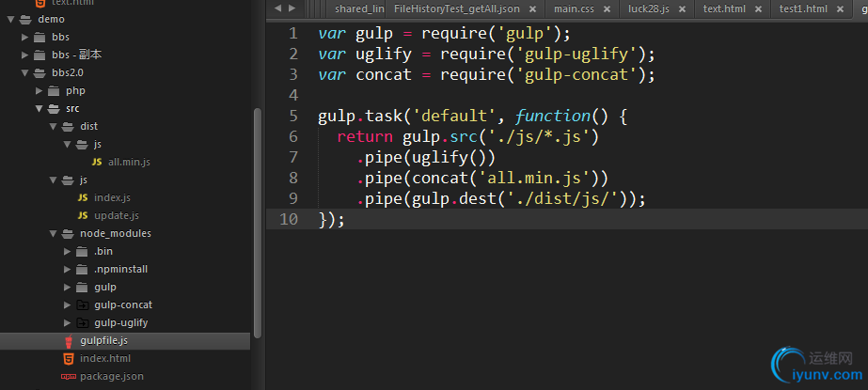Viewport: 868px width, 390px height.
Task: Click the JS icon beside all.min.js
Action: pos(97,162)
